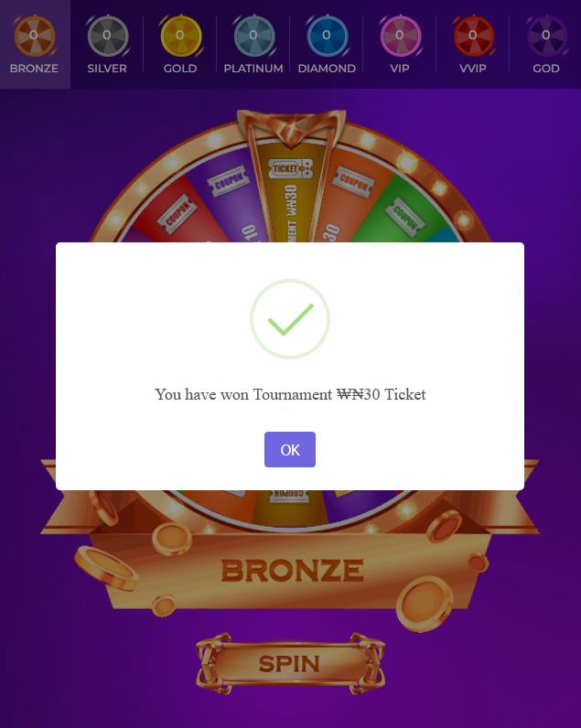Select the VVIP wheel icon
This screenshot has width=581, height=728.
(473, 36)
